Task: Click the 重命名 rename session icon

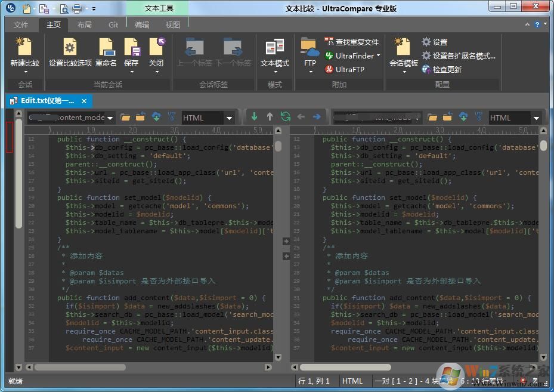Action: click(106, 48)
